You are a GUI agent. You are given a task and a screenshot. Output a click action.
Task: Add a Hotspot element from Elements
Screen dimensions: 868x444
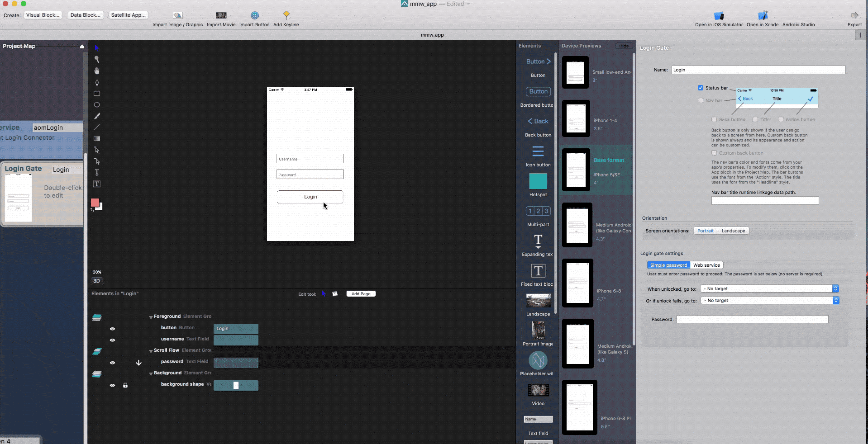tap(538, 181)
